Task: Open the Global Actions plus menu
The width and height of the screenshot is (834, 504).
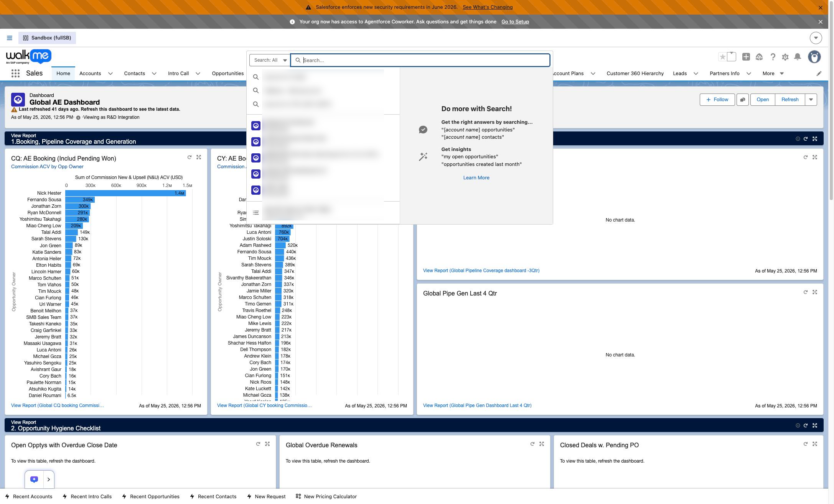Action: pyautogui.click(x=746, y=57)
